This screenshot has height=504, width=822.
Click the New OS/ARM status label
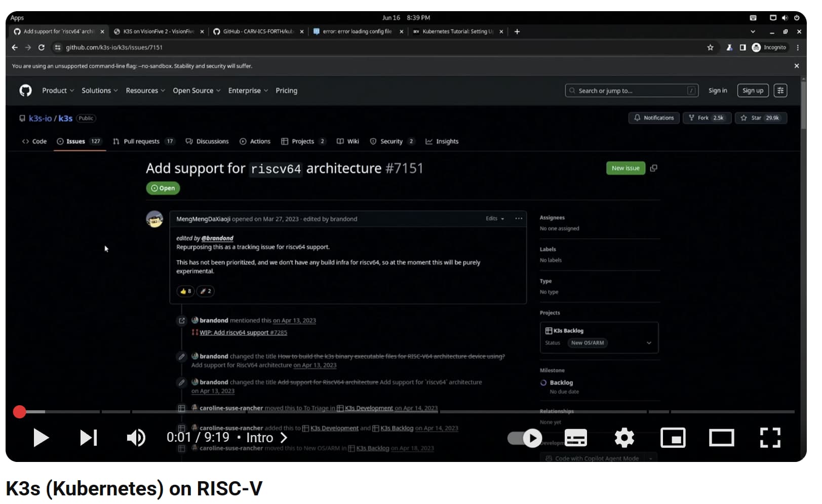(588, 343)
